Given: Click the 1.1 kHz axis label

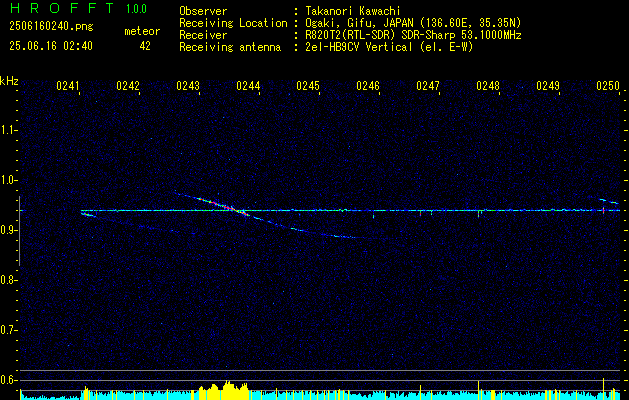Looking at the screenshot, I should tap(8, 130).
